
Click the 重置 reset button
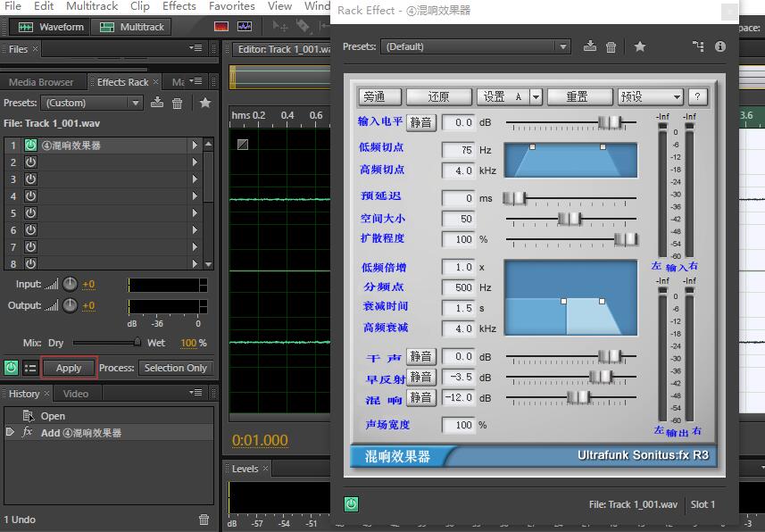(579, 96)
